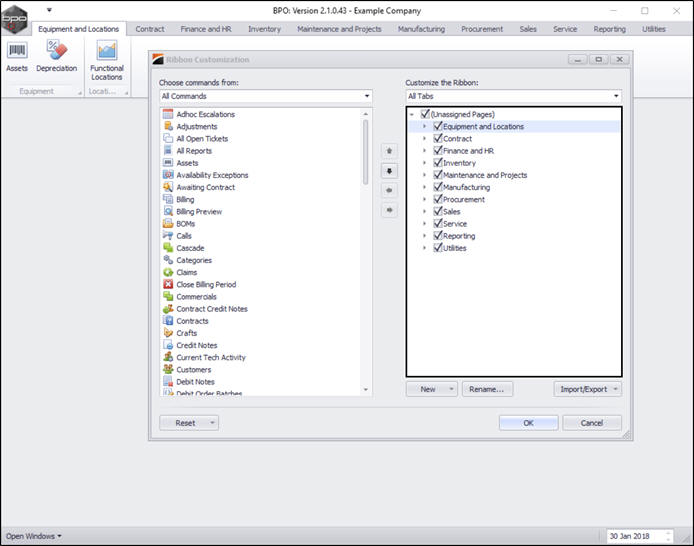Screen dimensions: 694x546
Task: Switch to the Finance and HR tab
Action: point(206,29)
